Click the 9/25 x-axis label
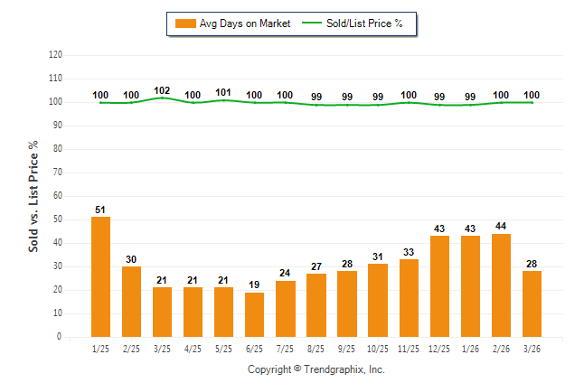Screen dimensions: 584x392 [x=346, y=349]
